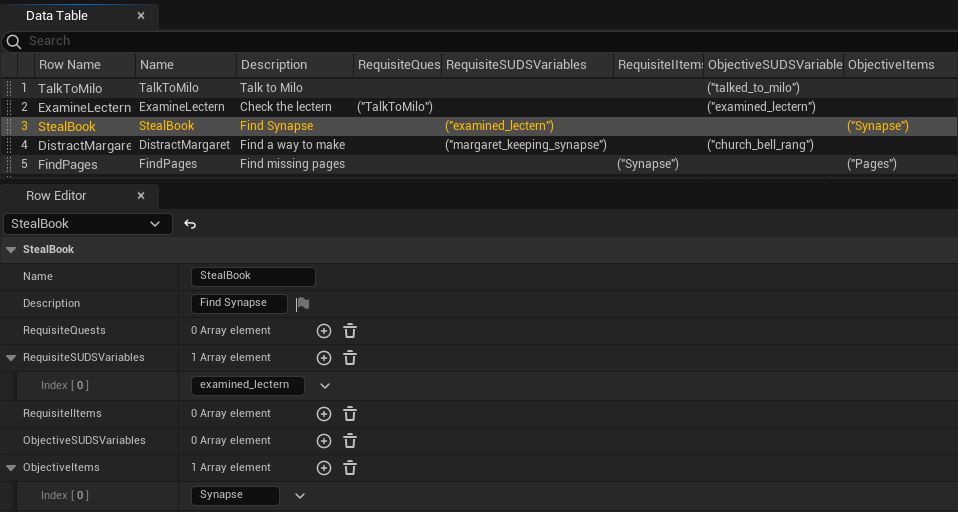Edit the Synapse index value field

(235, 496)
